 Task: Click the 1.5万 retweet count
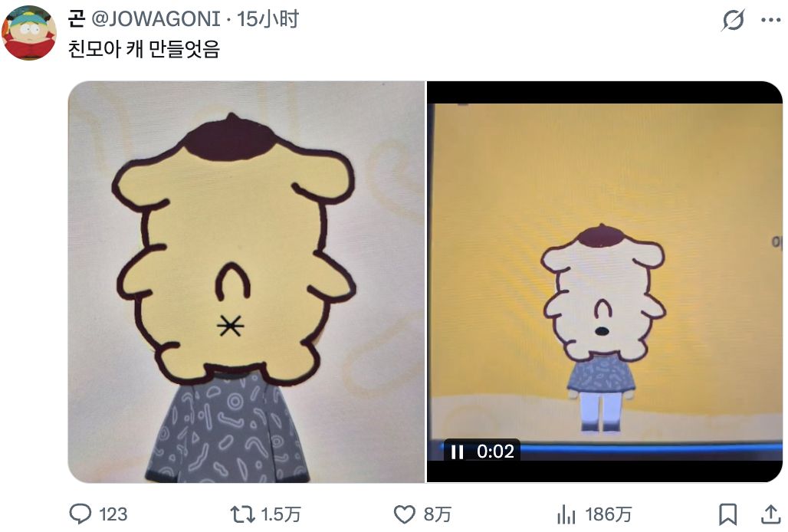[281, 514]
